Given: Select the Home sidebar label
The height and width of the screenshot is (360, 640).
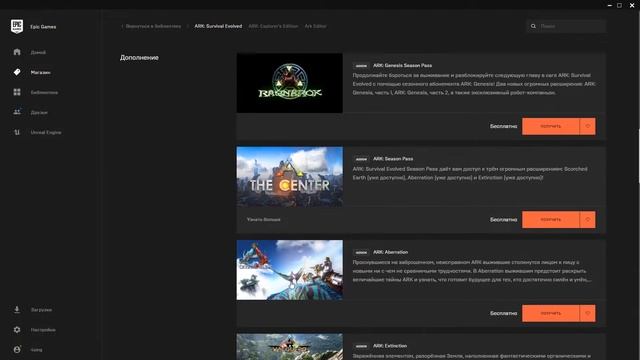Looking at the screenshot, I should [38, 52].
